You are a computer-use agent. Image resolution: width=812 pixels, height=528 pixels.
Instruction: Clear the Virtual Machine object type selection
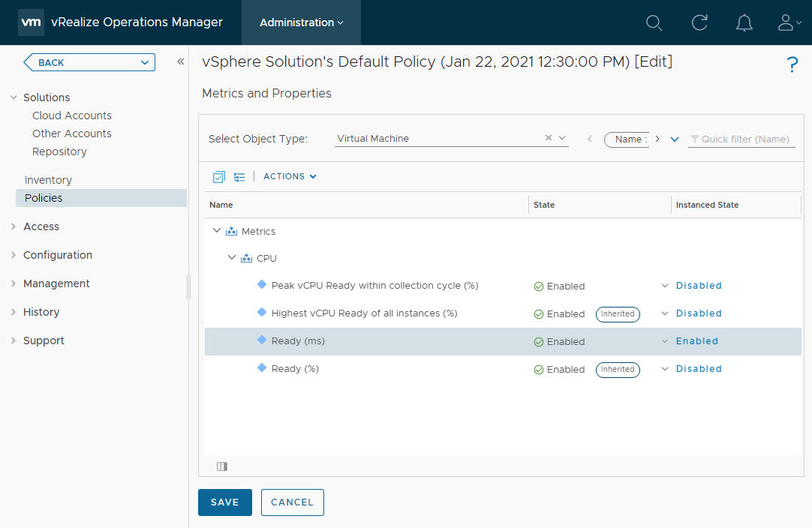548,138
